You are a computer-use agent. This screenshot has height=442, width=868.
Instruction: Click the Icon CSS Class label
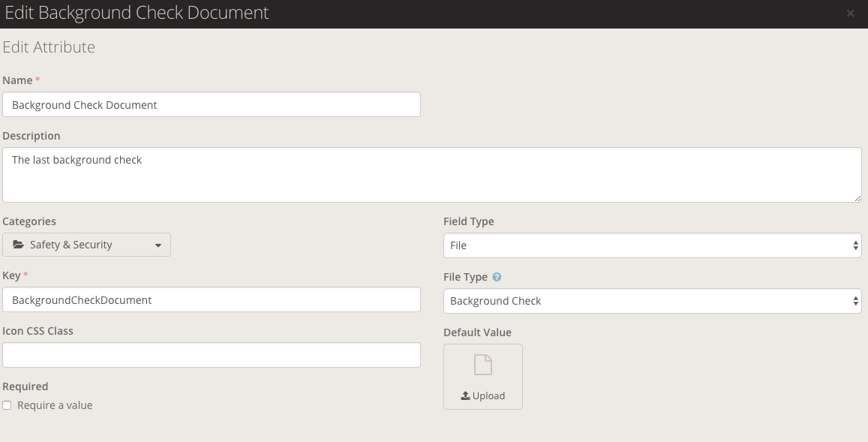pos(38,331)
